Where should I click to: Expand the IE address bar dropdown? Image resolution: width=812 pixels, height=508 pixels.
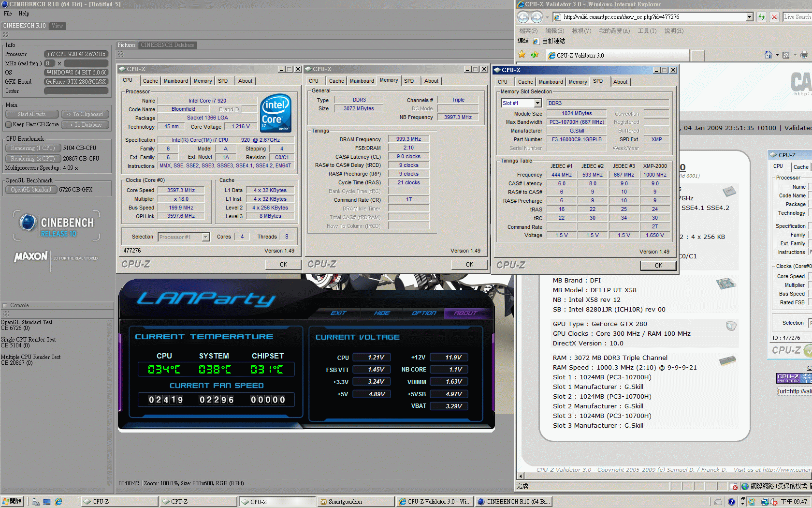pos(749,17)
